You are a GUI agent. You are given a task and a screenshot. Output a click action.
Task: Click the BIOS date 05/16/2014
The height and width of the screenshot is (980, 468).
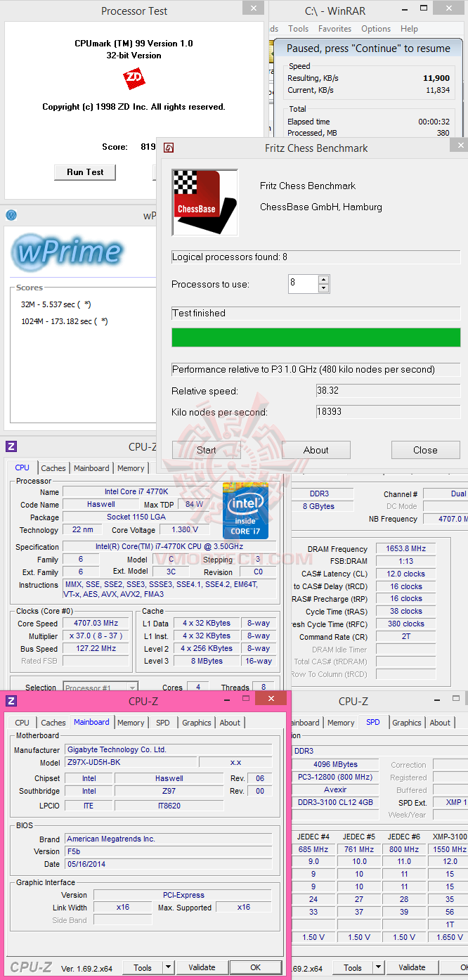pyautogui.click(x=168, y=864)
